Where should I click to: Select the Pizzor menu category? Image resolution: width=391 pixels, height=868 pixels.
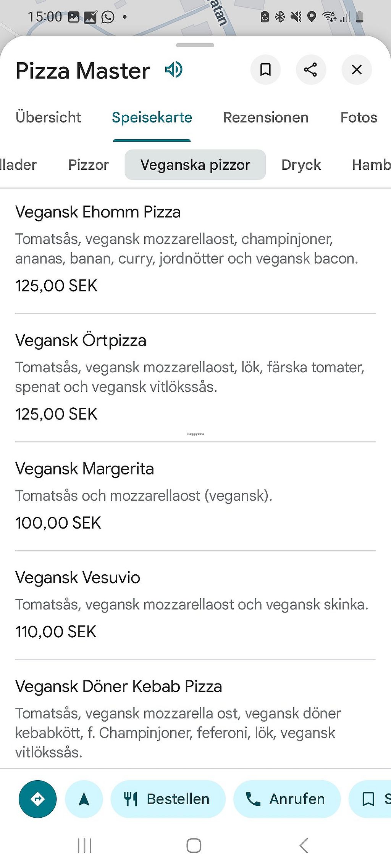pos(89,165)
